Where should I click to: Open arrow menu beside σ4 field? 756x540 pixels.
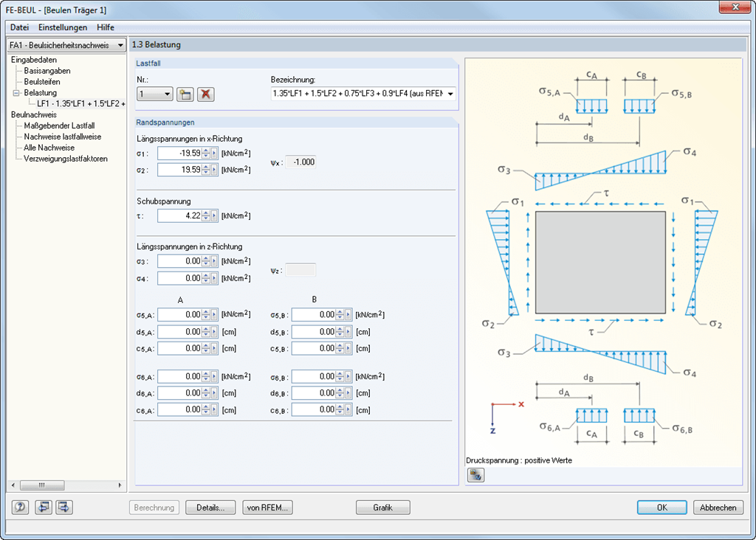pos(215,278)
